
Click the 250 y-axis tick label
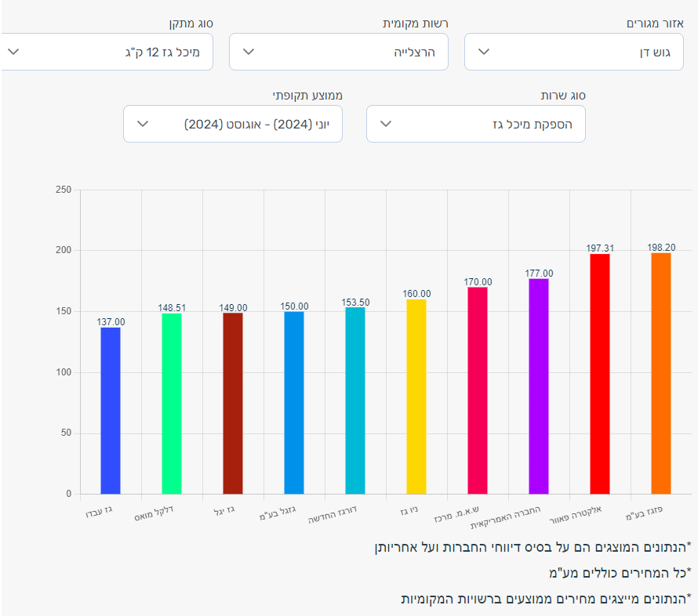pyautogui.click(x=64, y=190)
